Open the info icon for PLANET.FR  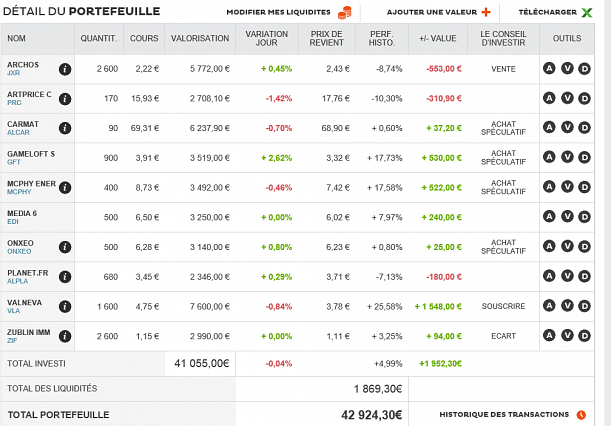coord(65,277)
